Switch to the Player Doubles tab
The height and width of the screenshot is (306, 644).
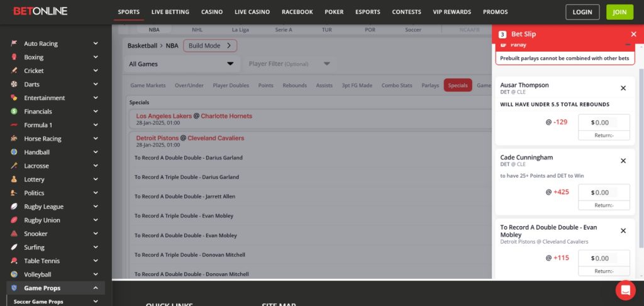coord(231,86)
